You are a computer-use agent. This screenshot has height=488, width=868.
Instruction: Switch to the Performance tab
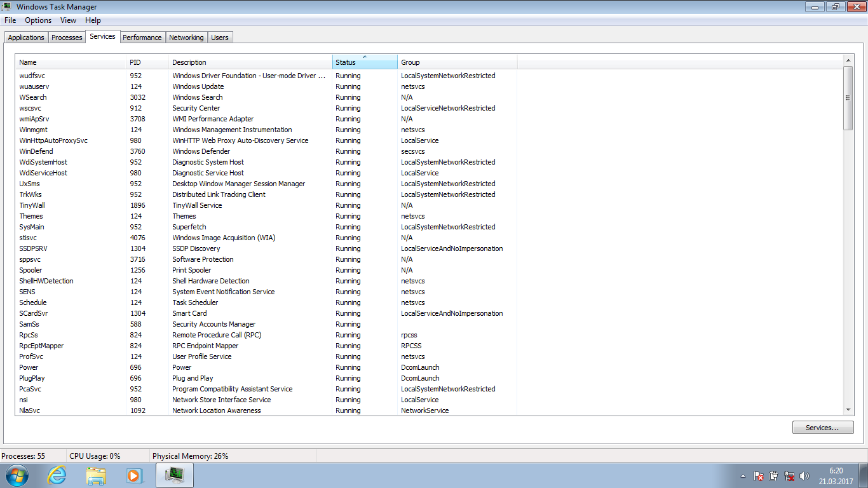(142, 37)
